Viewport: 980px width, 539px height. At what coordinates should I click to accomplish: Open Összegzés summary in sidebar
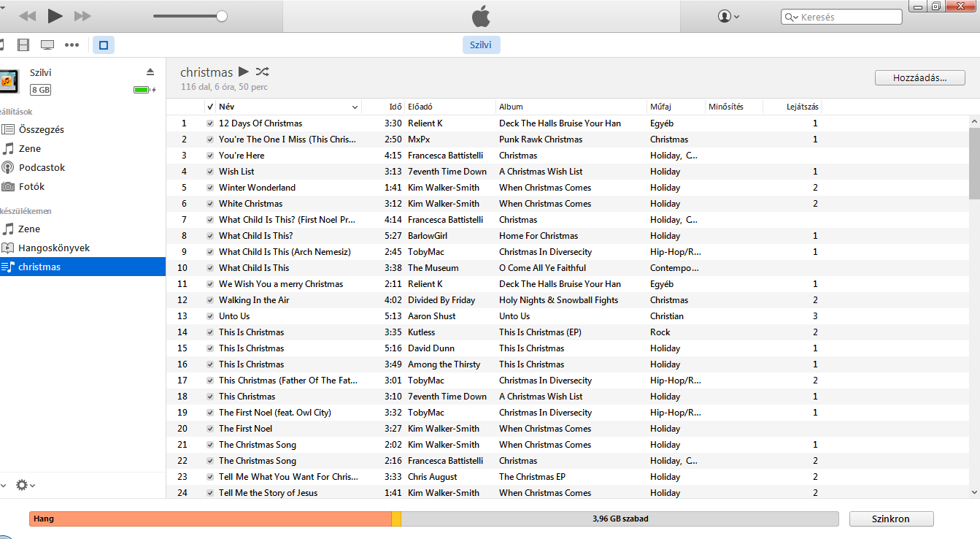(x=42, y=129)
